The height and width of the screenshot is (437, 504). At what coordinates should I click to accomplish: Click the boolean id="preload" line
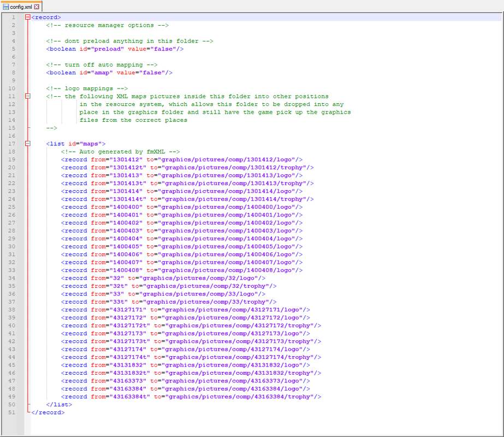point(115,49)
